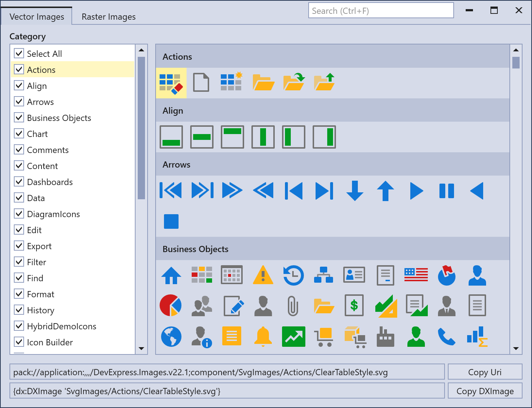Open the Vector Images tab
The image size is (532, 408).
(x=37, y=17)
